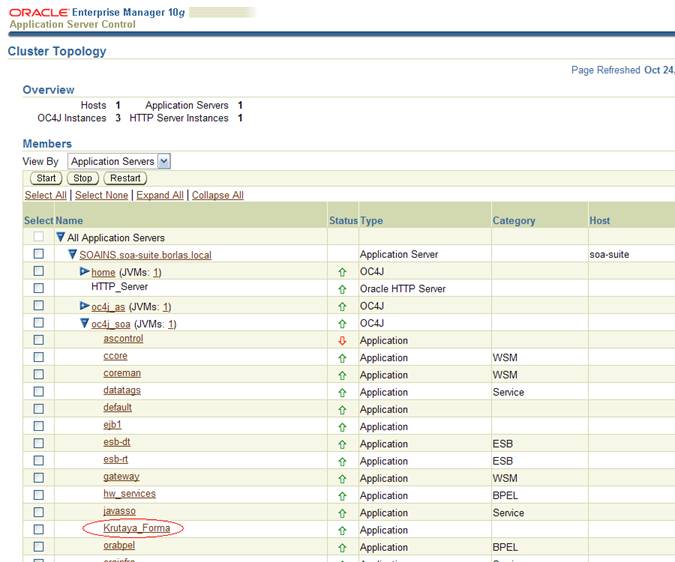675x562 pixels.
Task: Click datatags status up arrow
Action: point(342,392)
